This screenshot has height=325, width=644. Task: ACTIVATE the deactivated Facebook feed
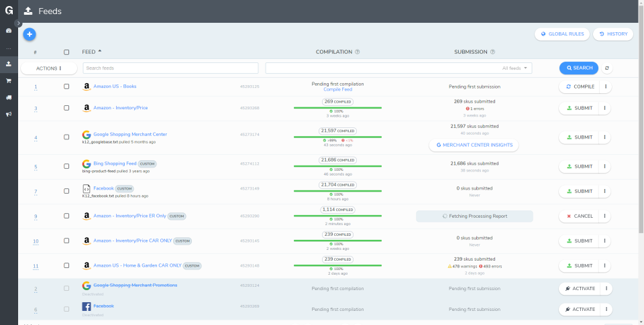580,309
